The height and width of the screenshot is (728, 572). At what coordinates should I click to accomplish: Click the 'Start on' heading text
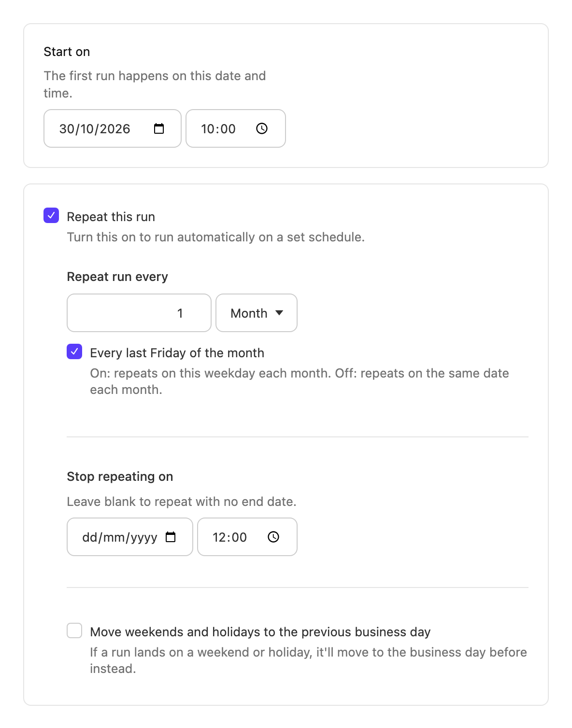point(67,52)
